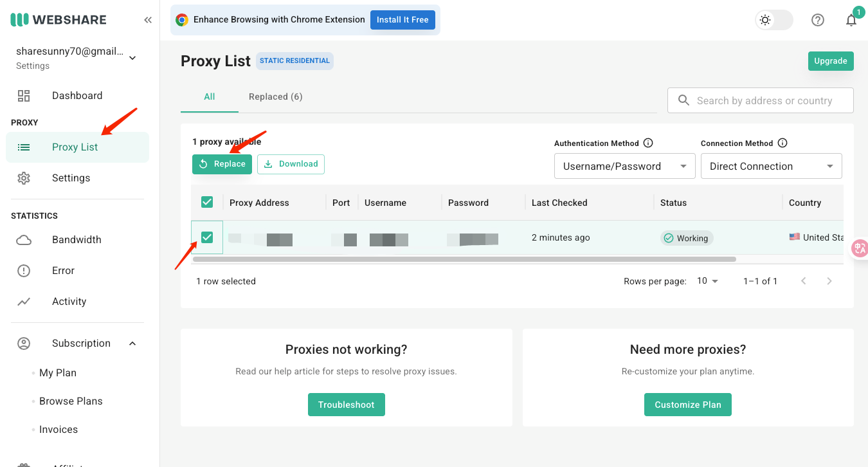Screen dimensions: 868x467
Task: Sort by the Port column header
Action: [341, 203]
